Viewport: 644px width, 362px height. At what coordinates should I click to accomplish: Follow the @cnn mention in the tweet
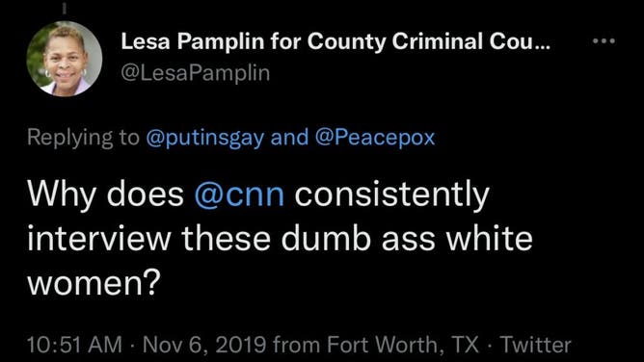pyautogui.click(x=239, y=194)
